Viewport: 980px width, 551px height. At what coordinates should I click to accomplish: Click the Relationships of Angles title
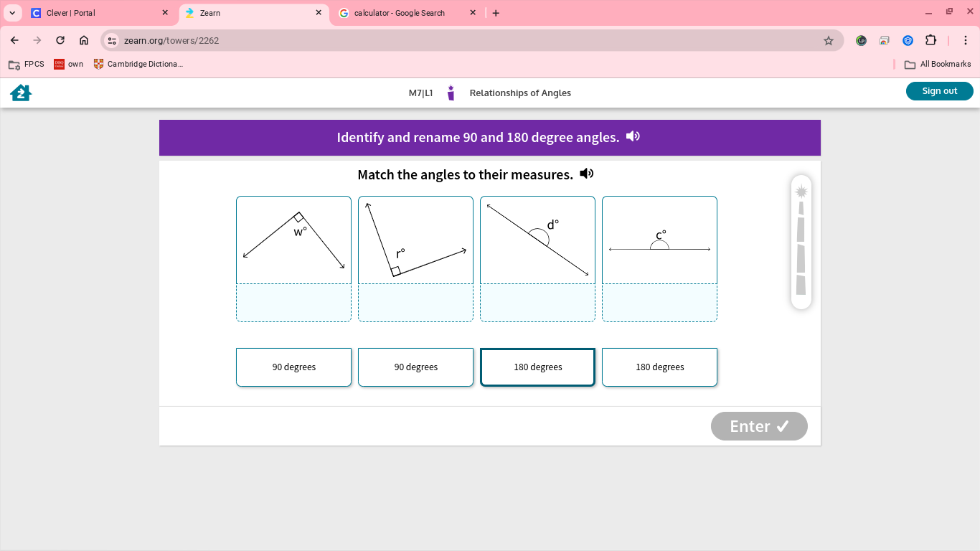[x=520, y=93]
